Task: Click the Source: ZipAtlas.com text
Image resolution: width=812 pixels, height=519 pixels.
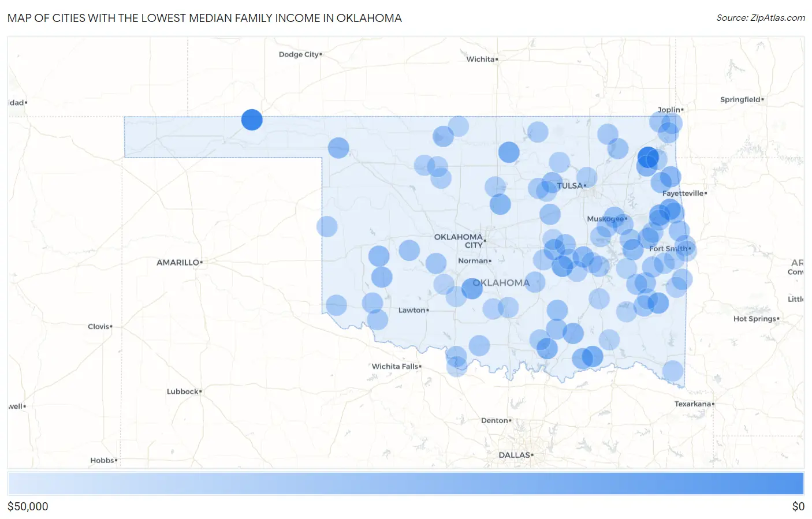Action: [x=761, y=18]
